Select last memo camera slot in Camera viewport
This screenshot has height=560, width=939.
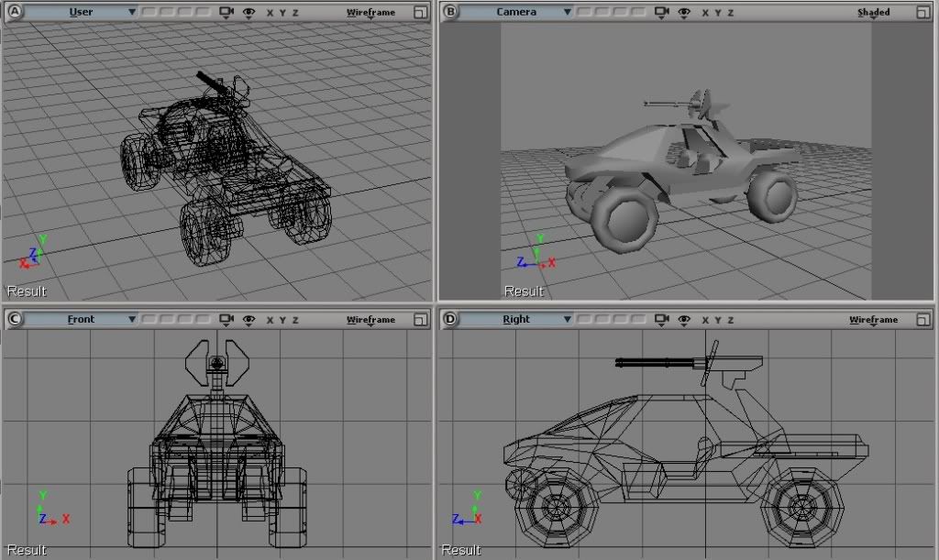[638, 12]
